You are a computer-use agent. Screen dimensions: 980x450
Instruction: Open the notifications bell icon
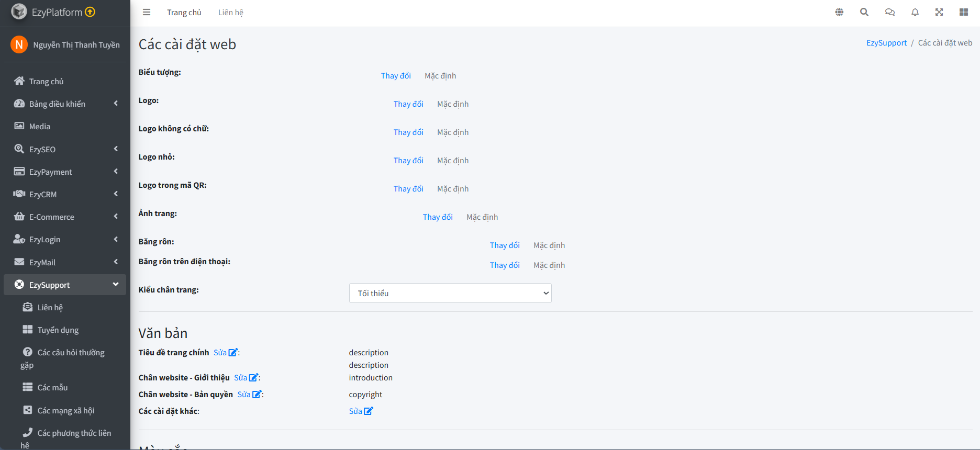pyautogui.click(x=915, y=12)
